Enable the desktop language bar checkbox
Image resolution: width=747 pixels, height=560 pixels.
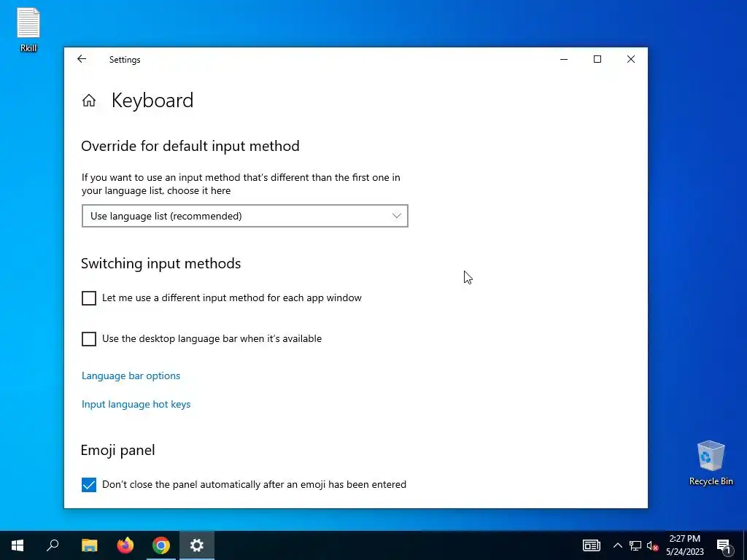[x=88, y=339]
